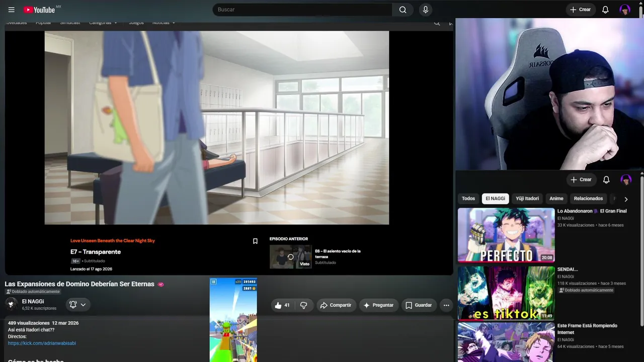Click the 'Este Frame Está Rompiendo Internet' title
This screenshot has height=362, width=644.
[587, 329]
